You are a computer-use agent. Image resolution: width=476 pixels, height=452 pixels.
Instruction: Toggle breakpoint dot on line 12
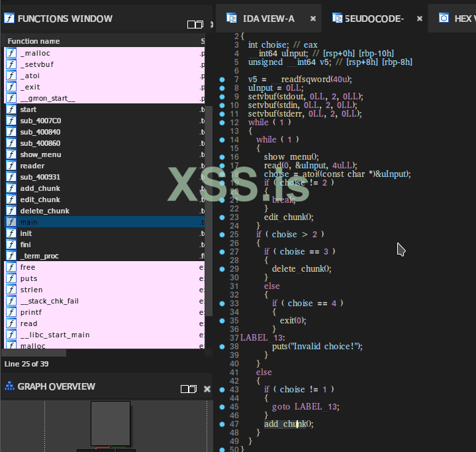coord(222,123)
